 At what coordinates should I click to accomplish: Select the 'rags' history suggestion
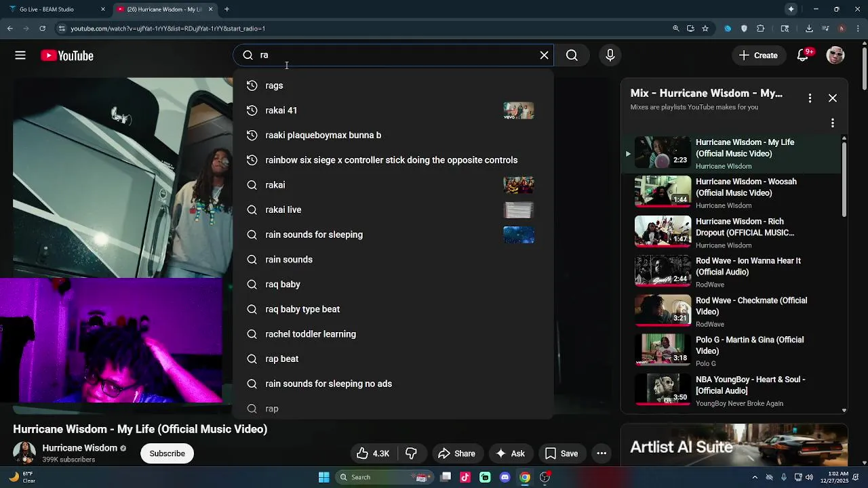pyautogui.click(x=393, y=85)
